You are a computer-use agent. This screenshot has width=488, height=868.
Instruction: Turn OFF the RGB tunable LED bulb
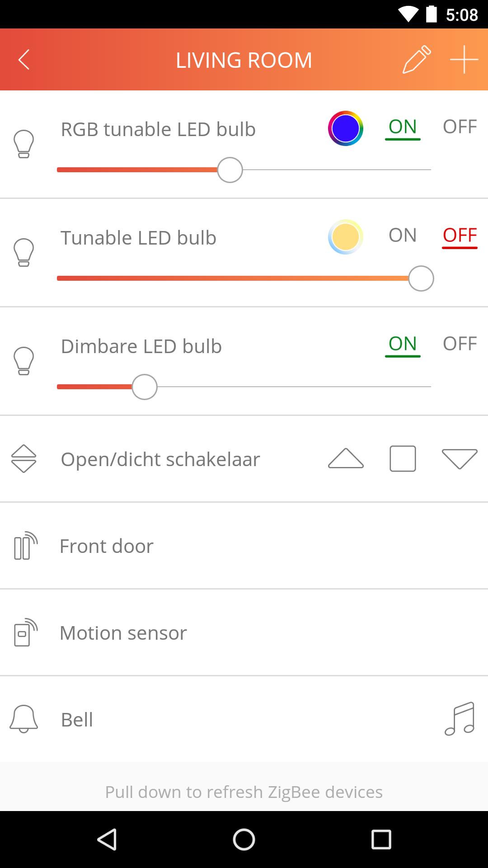[x=460, y=127]
